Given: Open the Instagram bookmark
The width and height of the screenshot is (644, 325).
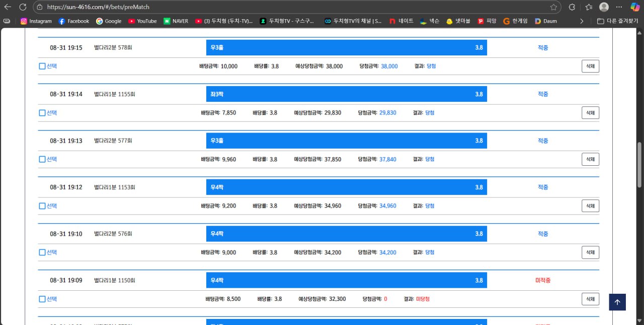Looking at the screenshot, I should [x=36, y=21].
